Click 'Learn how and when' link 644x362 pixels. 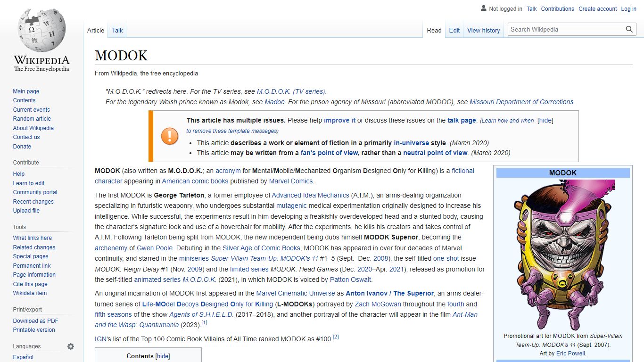507,121
